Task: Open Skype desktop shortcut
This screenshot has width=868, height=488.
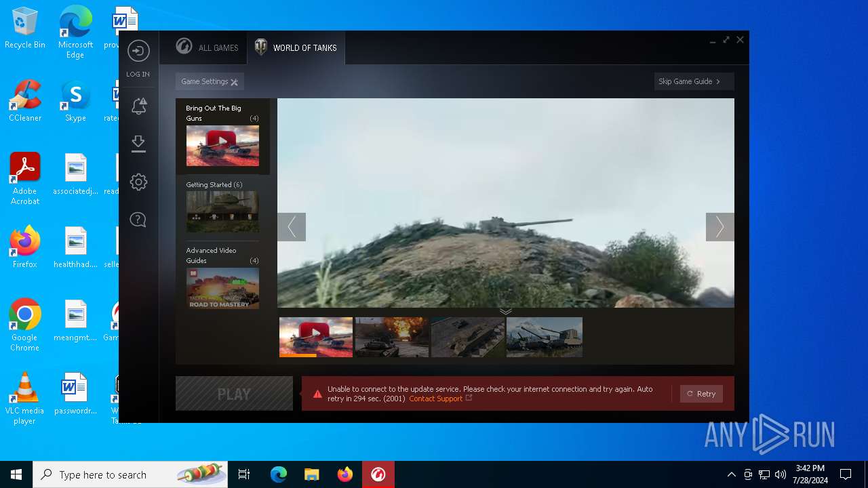Action: (75, 101)
